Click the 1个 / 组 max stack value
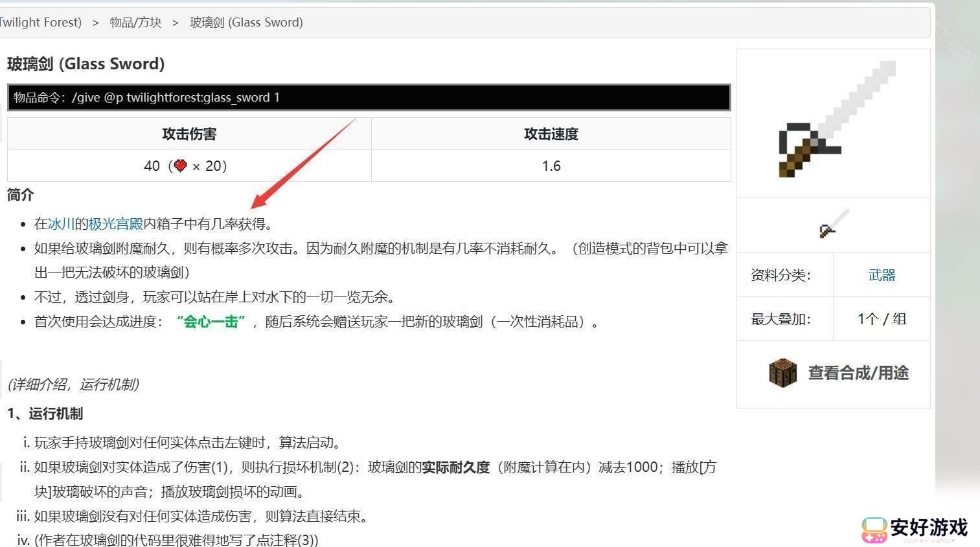 pos(881,319)
